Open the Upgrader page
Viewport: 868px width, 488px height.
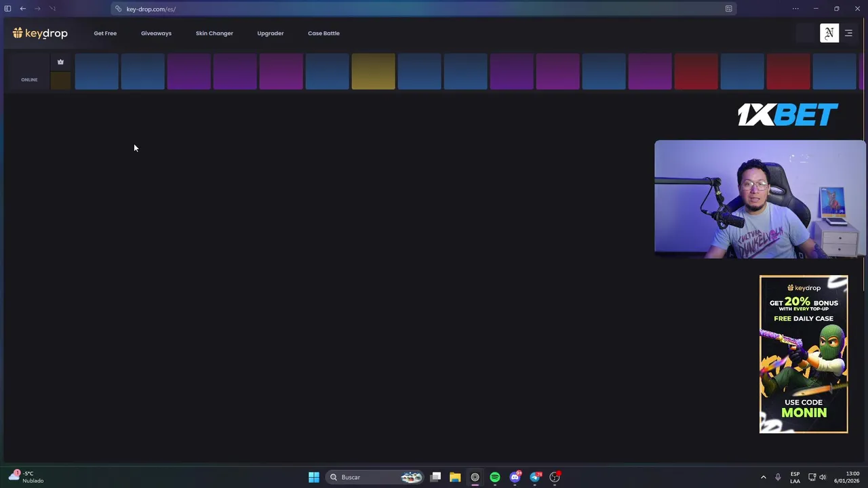(271, 33)
